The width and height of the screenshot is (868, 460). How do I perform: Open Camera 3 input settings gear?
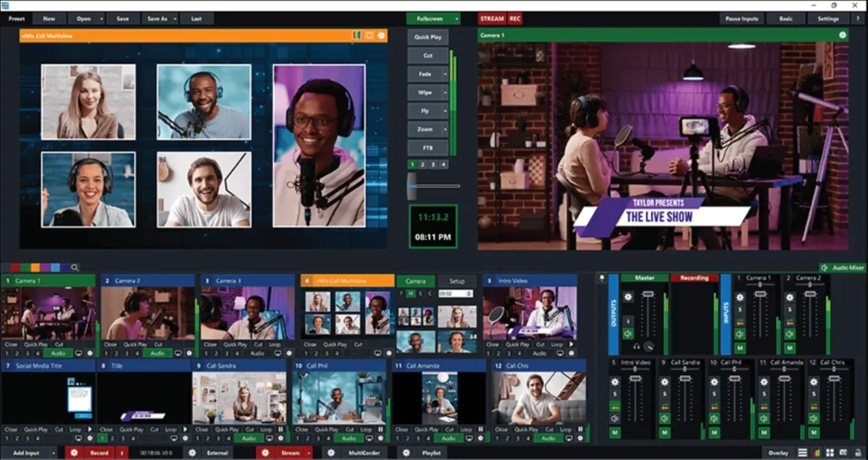[288, 353]
